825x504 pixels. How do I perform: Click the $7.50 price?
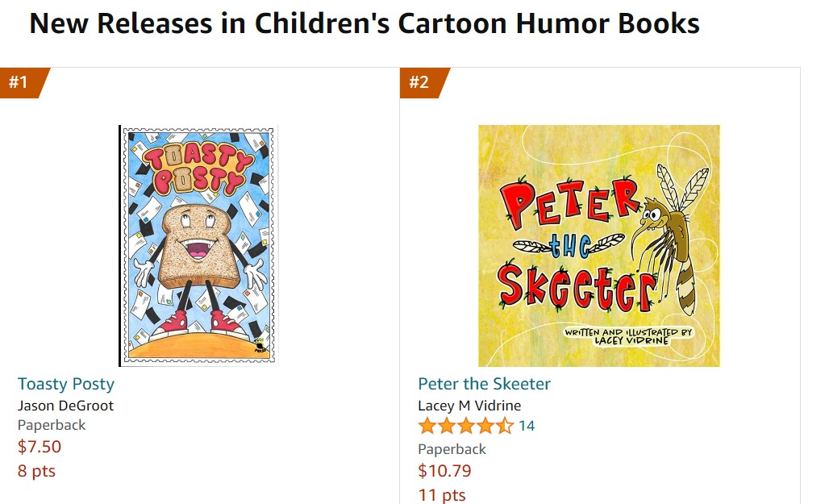click(40, 447)
